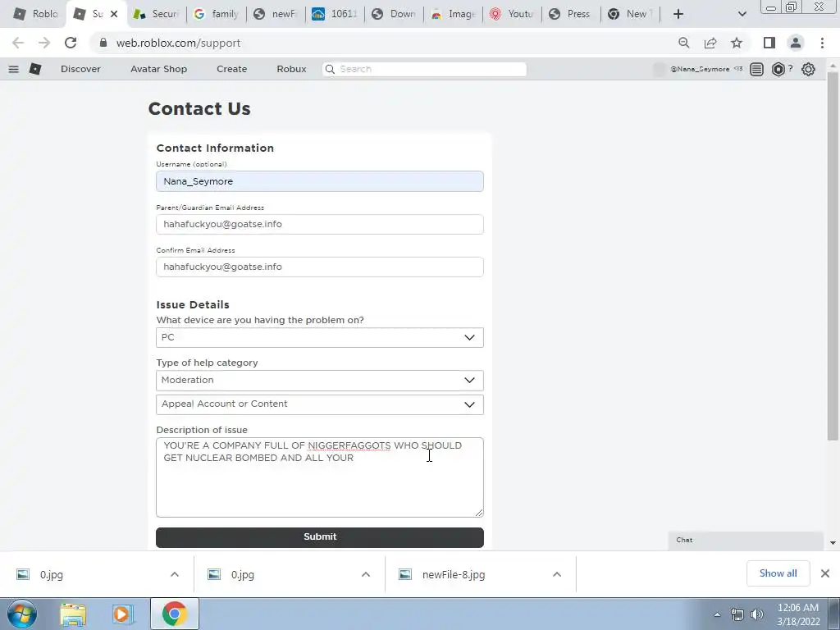Viewport: 840px width, 630px height.
Task: Go back with the browser back arrow
Action: click(x=18, y=43)
